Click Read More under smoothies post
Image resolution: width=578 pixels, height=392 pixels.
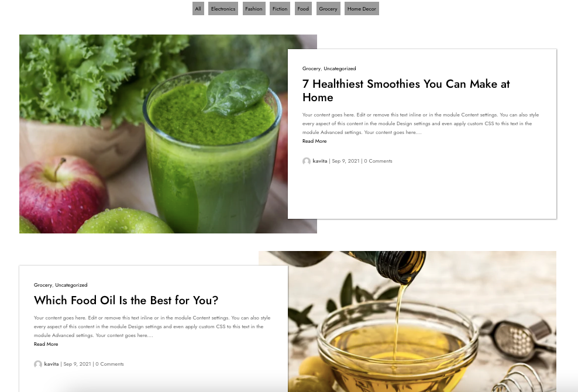coord(314,141)
